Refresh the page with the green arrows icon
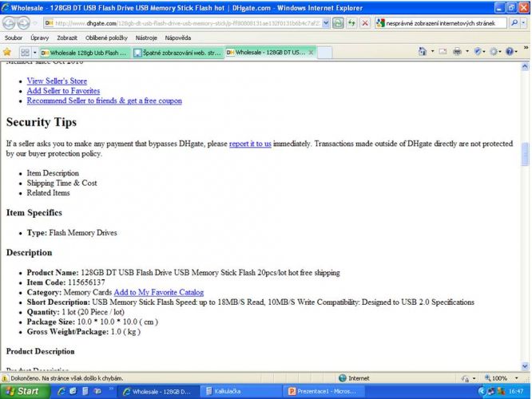This screenshot has height=399, width=532. click(x=351, y=23)
